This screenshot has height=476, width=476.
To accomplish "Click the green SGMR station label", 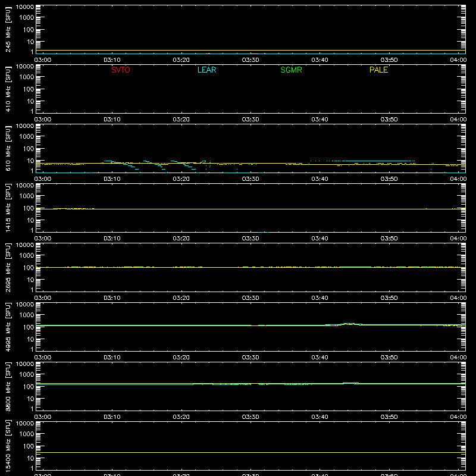I will [291, 70].
